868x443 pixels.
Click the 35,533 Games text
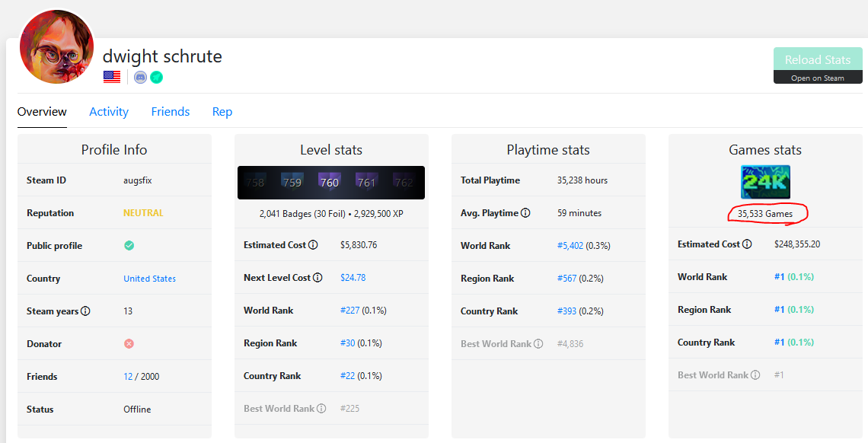[765, 213]
